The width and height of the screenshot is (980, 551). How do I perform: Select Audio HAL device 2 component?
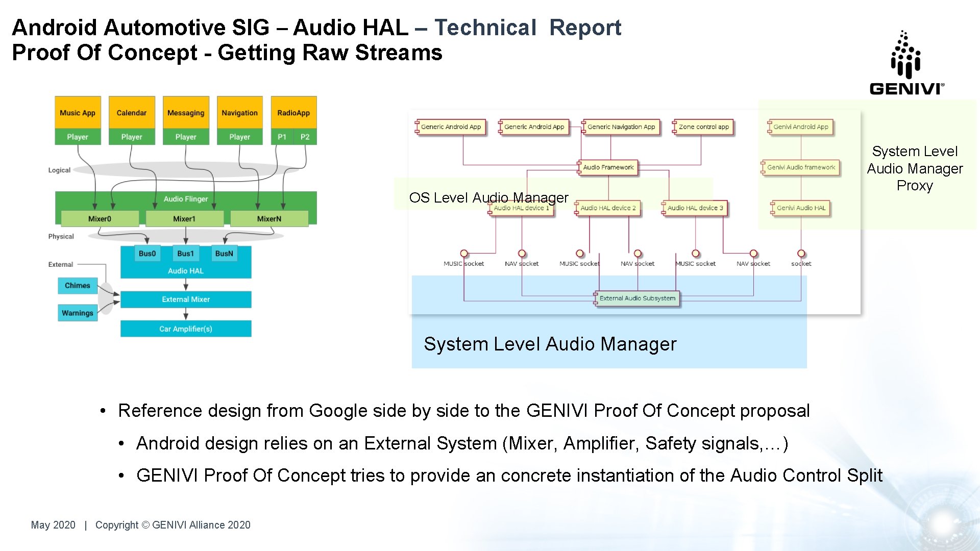608,208
